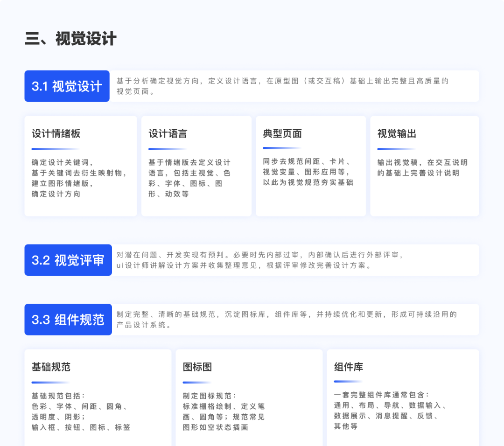Click the blue 3.2 视觉评审 label
This screenshot has height=446, width=504.
point(68,260)
